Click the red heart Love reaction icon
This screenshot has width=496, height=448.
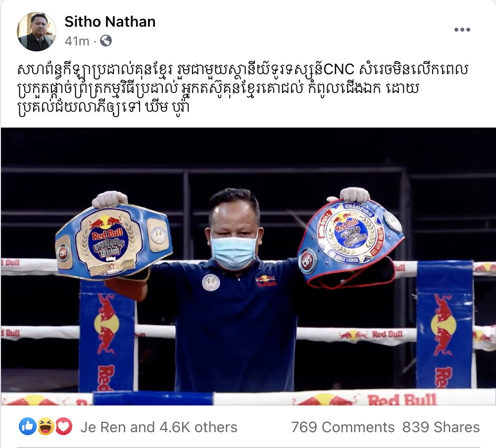[64, 427]
